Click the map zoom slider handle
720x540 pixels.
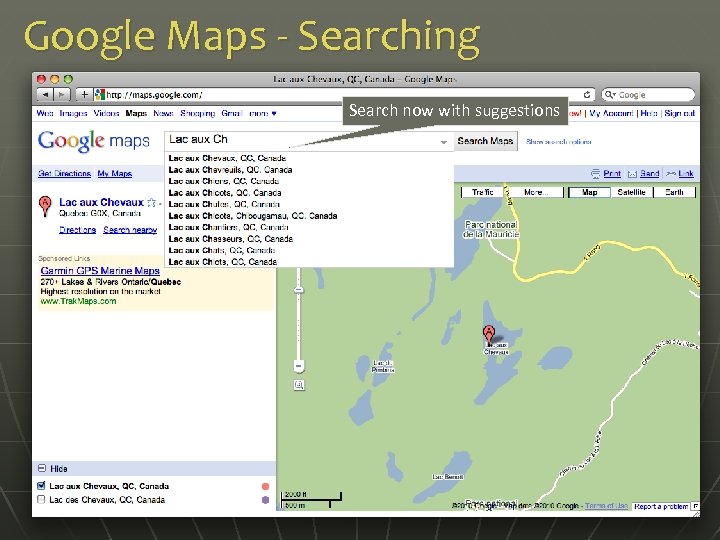(x=299, y=290)
